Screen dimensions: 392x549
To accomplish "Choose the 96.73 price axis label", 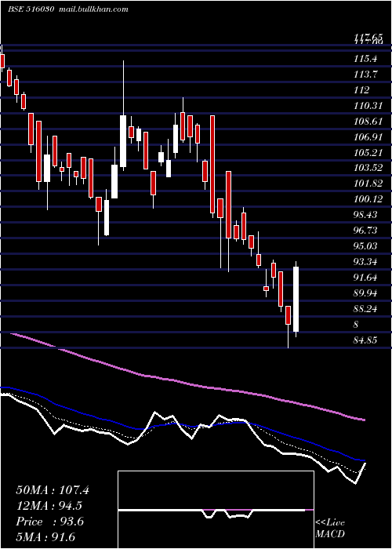I will point(366,231).
